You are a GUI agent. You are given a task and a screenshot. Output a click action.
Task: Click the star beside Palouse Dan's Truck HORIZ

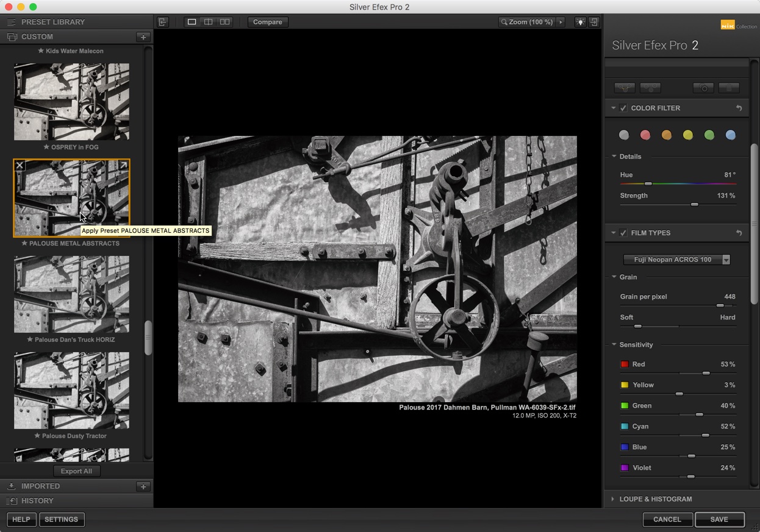coord(30,339)
